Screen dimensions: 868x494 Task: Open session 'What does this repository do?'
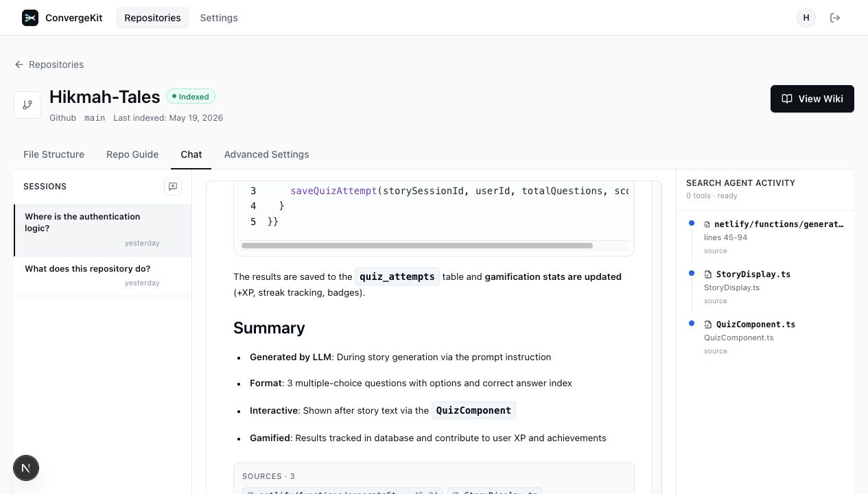pos(103,276)
